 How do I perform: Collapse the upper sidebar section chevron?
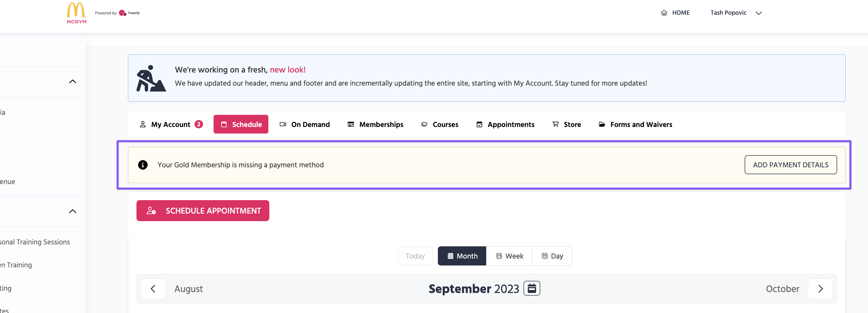pyautogui.click(x=72, y=82)
